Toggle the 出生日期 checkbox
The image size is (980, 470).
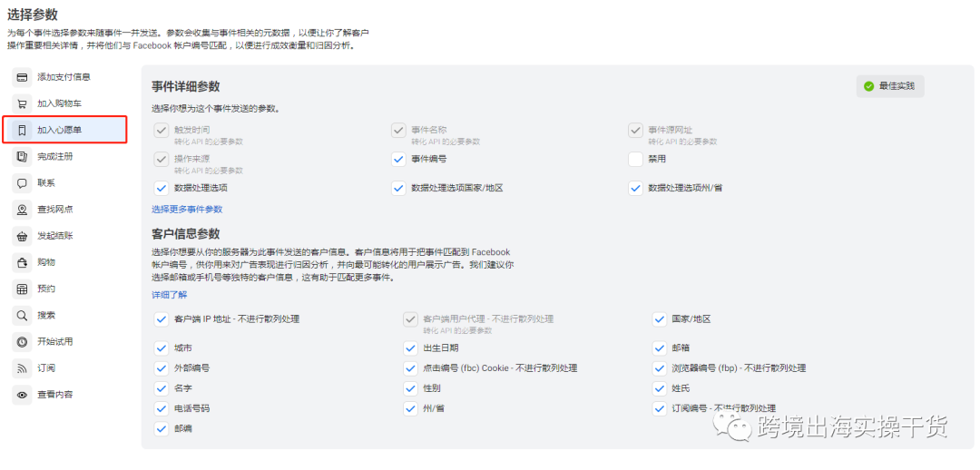click(x=410, y=348)
